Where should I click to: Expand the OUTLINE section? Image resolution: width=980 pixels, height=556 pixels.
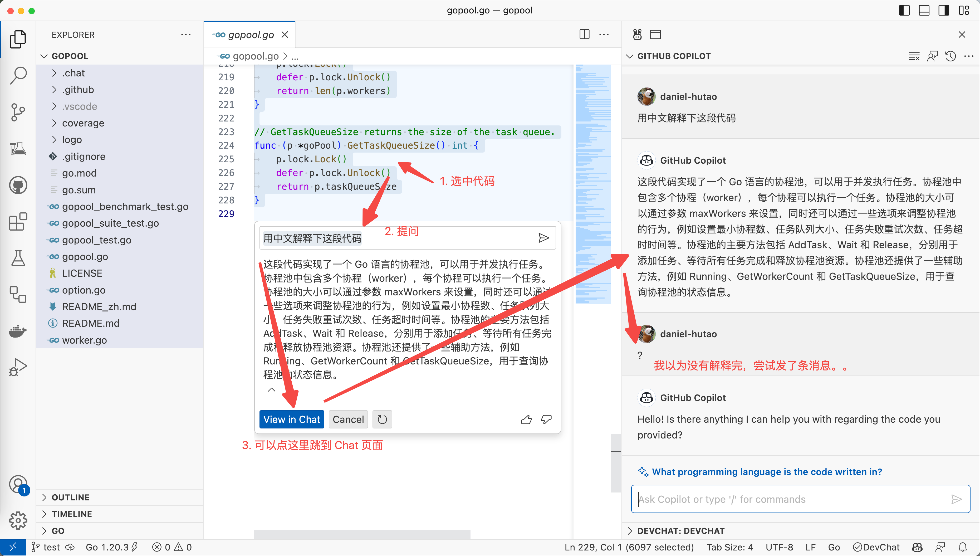pos(120,498)
